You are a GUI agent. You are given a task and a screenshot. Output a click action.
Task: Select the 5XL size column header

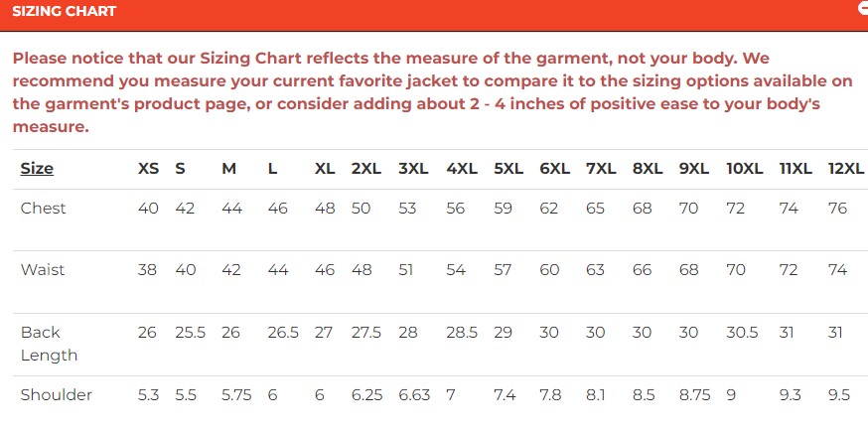(x=508, y=169)
